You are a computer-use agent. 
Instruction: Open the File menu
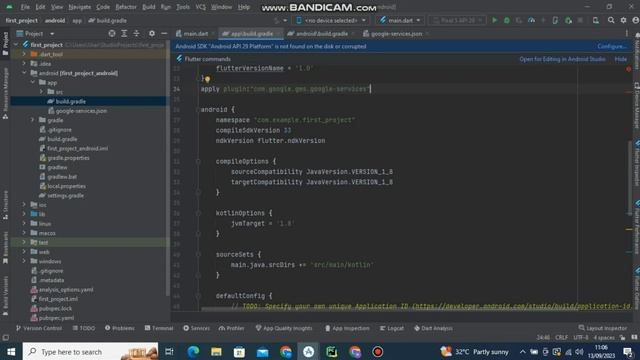tap(25, 7)
